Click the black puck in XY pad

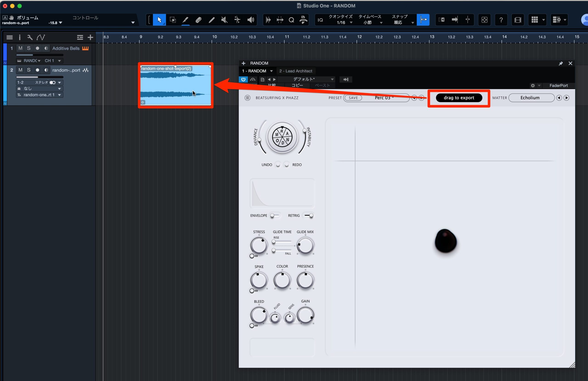445,241
